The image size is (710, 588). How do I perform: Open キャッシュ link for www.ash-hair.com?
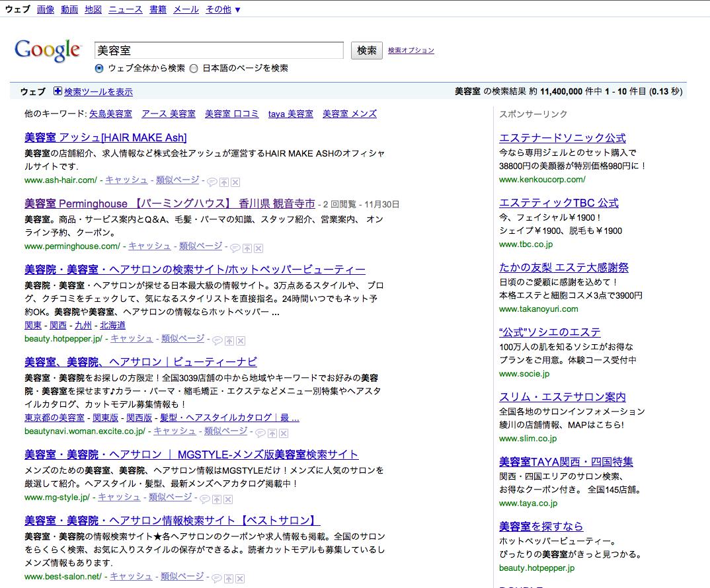point(126,180)
